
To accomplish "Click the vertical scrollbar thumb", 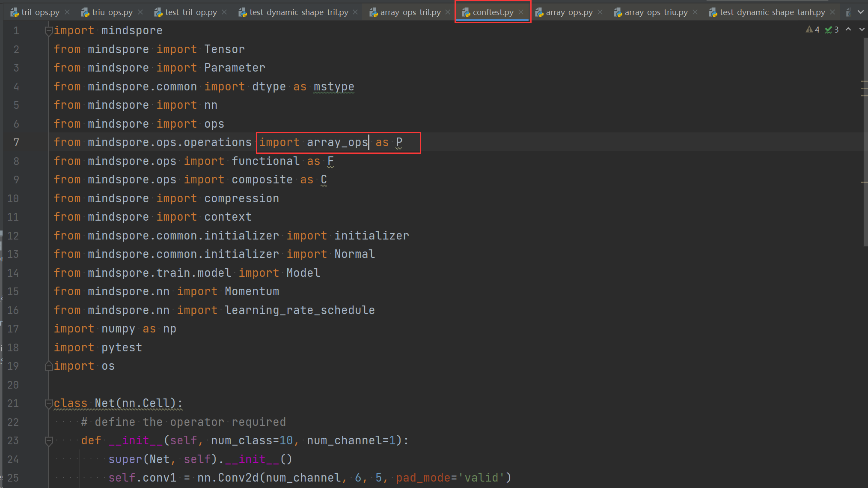I will (865, 141).
